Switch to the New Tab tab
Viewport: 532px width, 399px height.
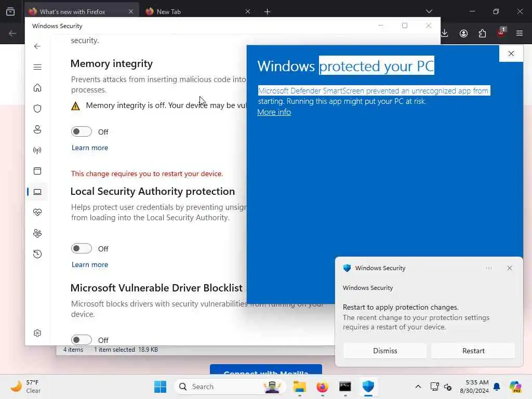(x=198, y=11)
